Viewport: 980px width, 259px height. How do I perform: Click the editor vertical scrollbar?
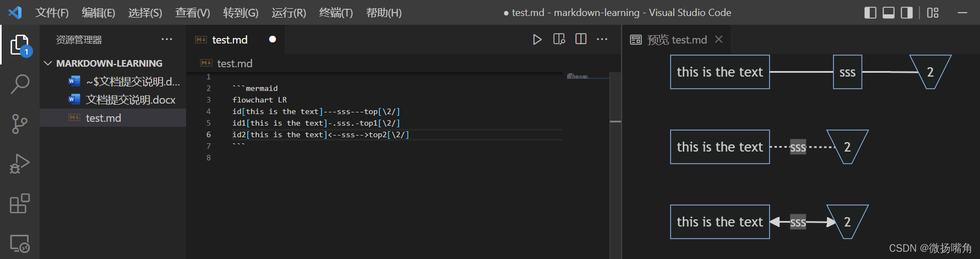tap(616, 165)
